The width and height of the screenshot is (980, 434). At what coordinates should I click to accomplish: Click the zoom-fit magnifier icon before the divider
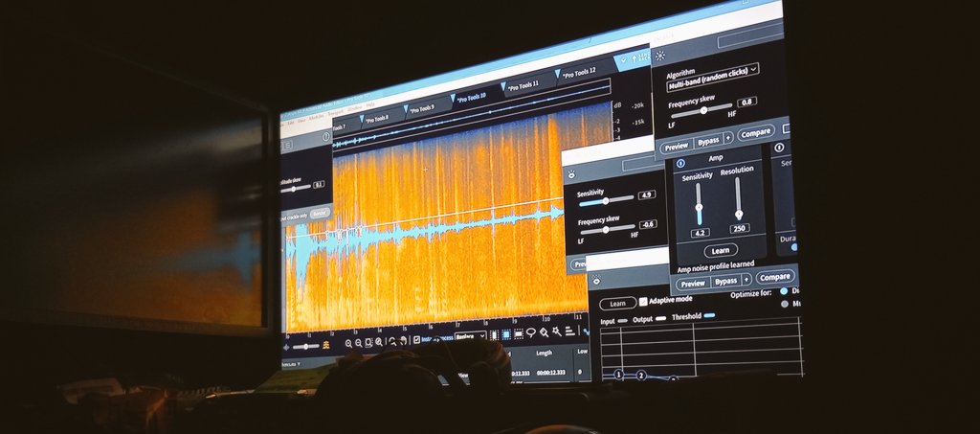pos(379,342)
